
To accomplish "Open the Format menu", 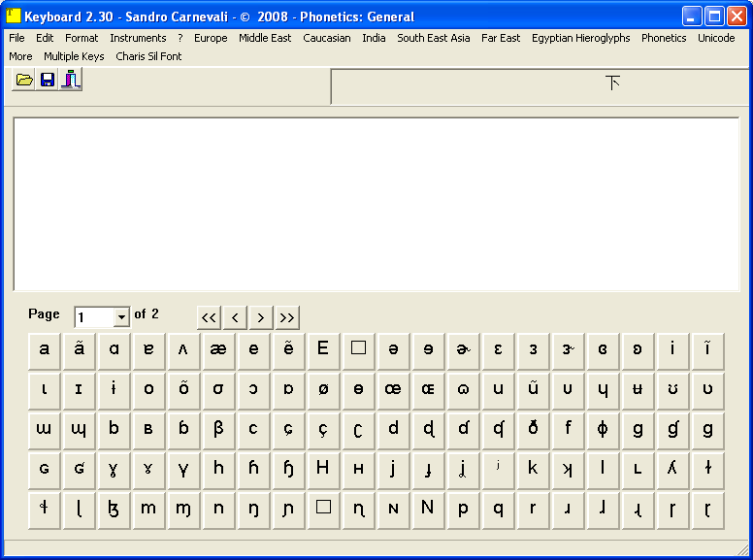I will pos(82,38).
